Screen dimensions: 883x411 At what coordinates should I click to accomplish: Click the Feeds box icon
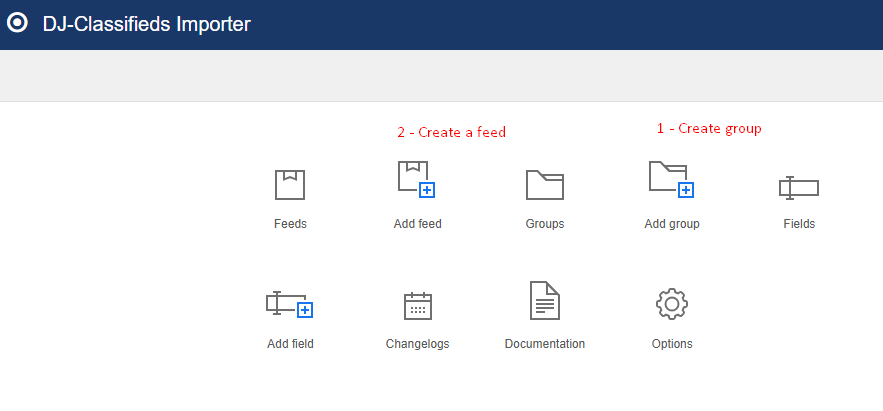(290, 185)
